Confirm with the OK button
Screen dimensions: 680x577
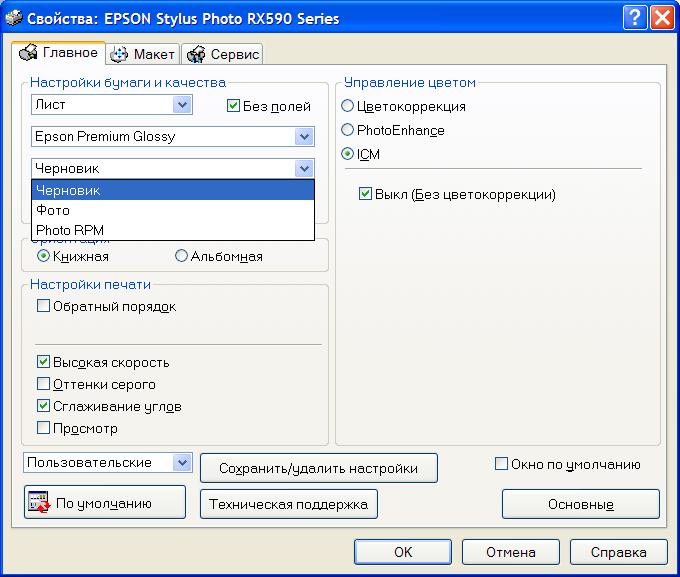tap(403, 552)
